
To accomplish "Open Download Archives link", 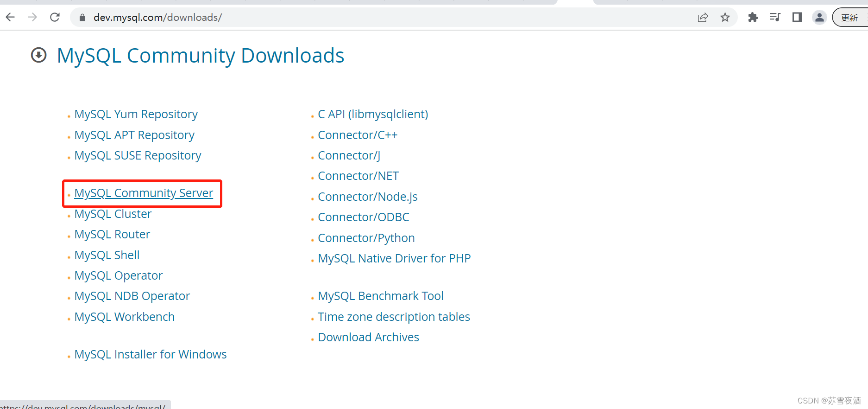I will [x=369, y=337].
